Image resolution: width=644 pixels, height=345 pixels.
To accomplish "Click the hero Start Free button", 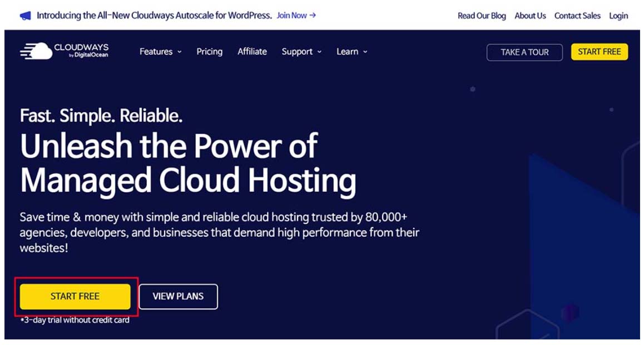I will click(x=75, y=296).
